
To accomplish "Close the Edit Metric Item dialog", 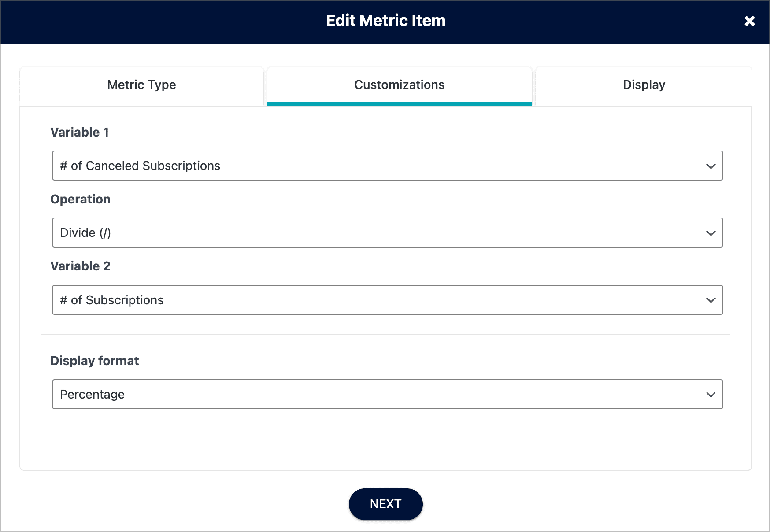I will (749, 21).
